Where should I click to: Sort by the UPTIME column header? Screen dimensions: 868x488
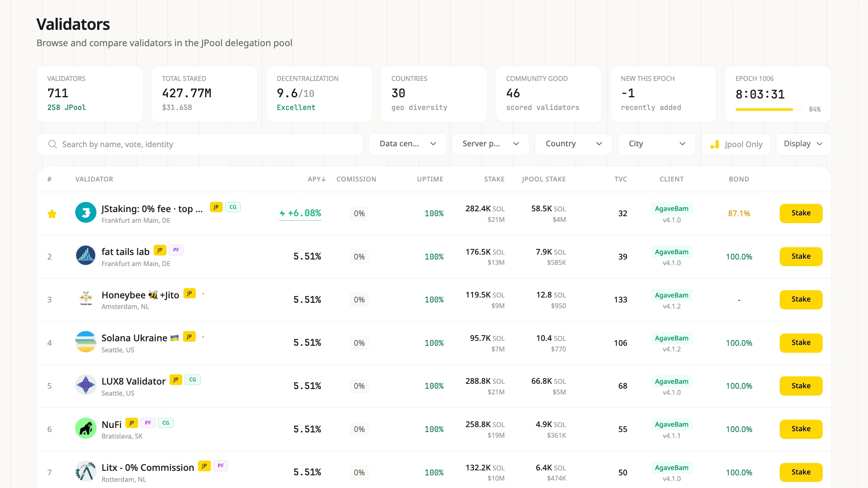[430, 179]
